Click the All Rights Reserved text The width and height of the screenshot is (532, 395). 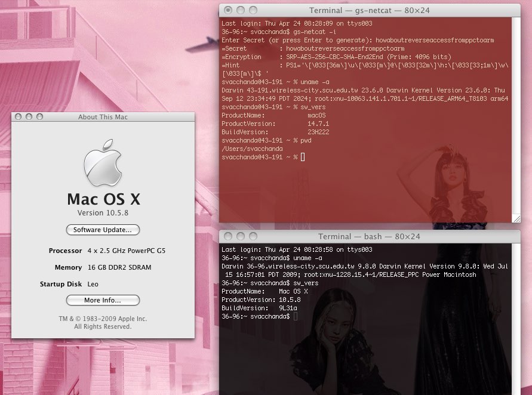click(x=103, y=326)
